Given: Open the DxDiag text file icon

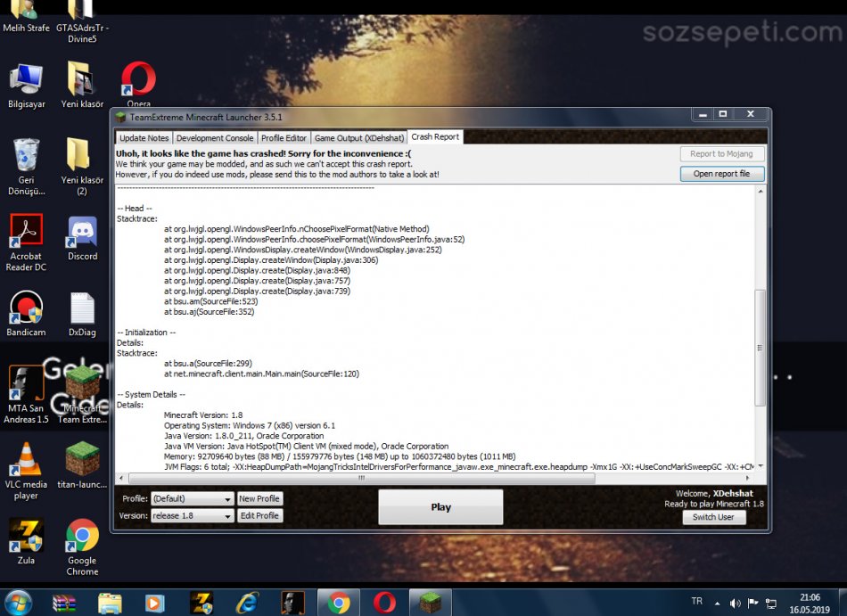Looking at the screenshot, I should (x=82, y=315).
